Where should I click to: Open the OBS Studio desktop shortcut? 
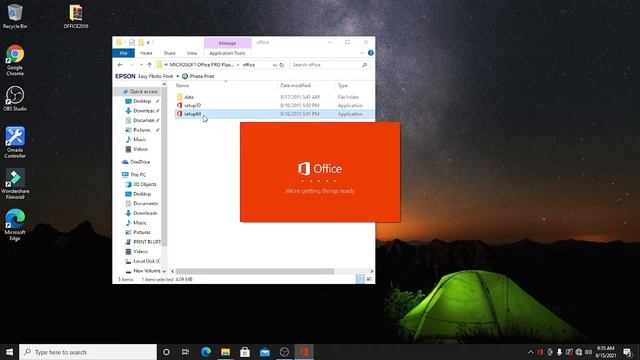pos(15,98)
